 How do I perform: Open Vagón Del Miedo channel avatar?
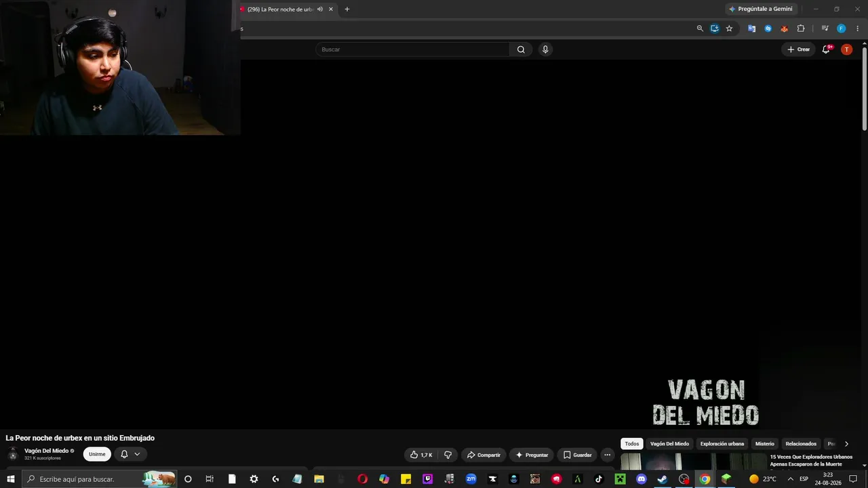(x=12, y=455)
